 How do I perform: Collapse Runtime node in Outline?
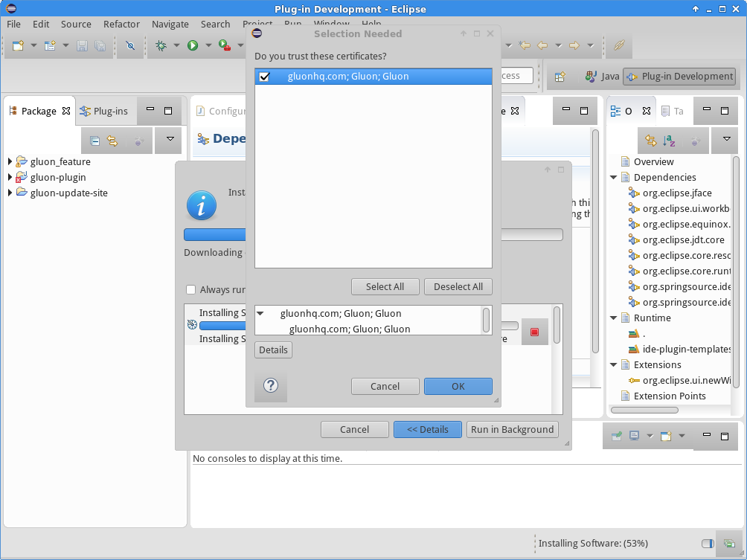pyautogui.click(x=614, y=318)
